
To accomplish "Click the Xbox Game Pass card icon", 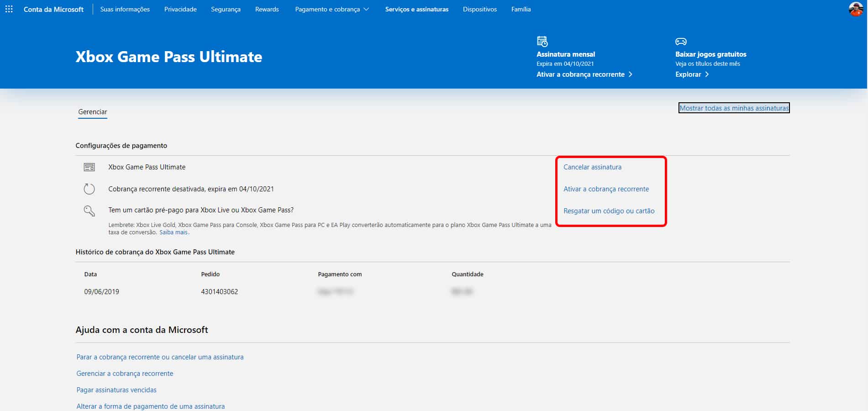I will (x=89, y=167).
